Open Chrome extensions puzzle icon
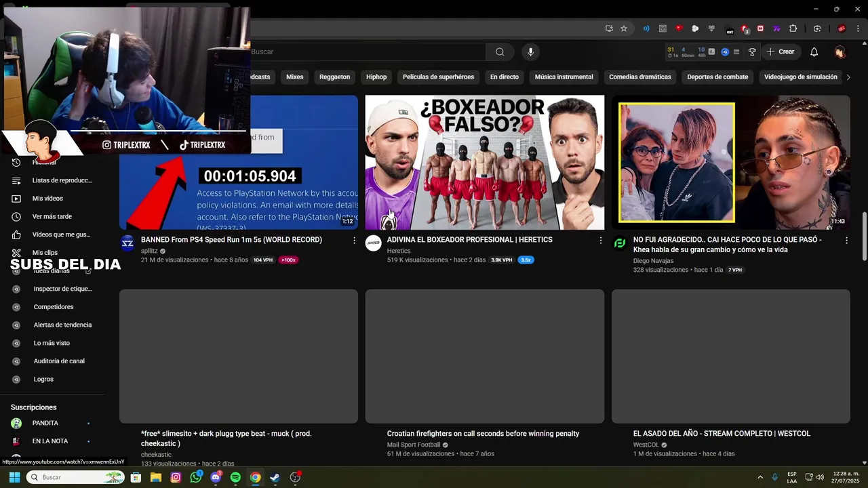This screenshot has height=488, width=868. (793, 28)
